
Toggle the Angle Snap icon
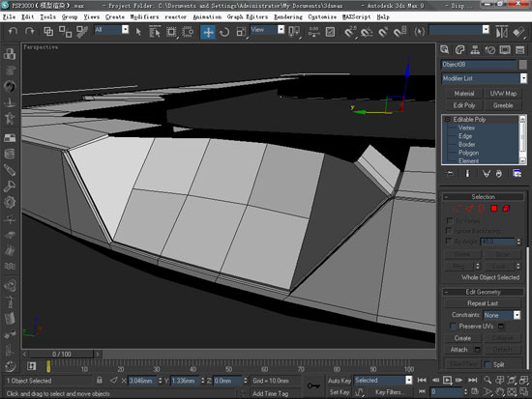pyautogui.click(x=367, y=32)
